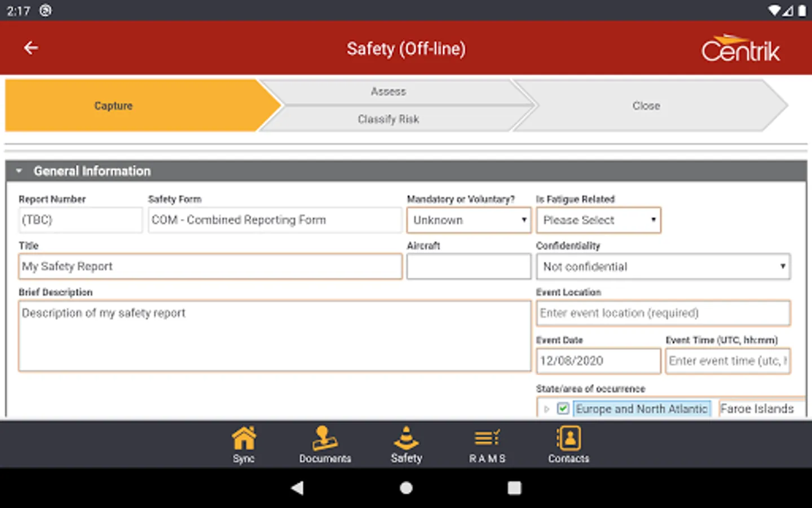Click the Aircraft input field
The width and height of the screenshot is (812, 508).
click(469, 266)
